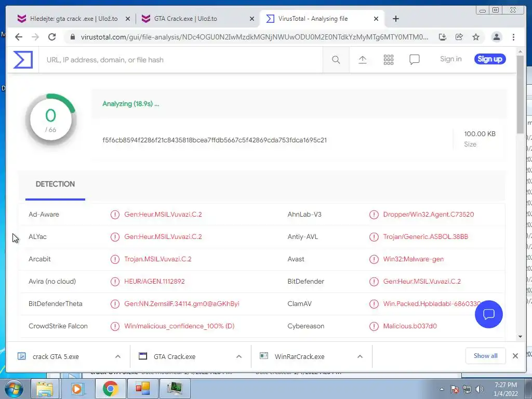
Task: Open File Explorer from the taskbar
Action: pyautogui.click(x=45, y=389)
